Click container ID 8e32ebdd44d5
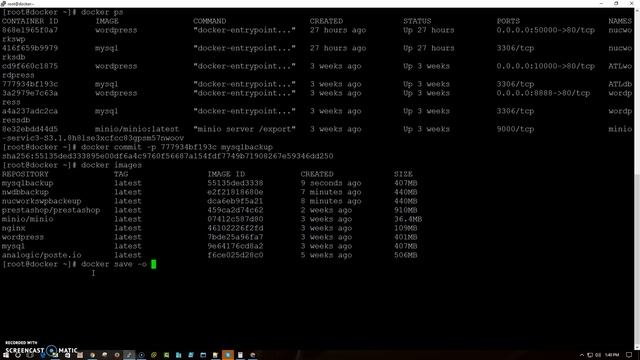 [x=30, y=129]
